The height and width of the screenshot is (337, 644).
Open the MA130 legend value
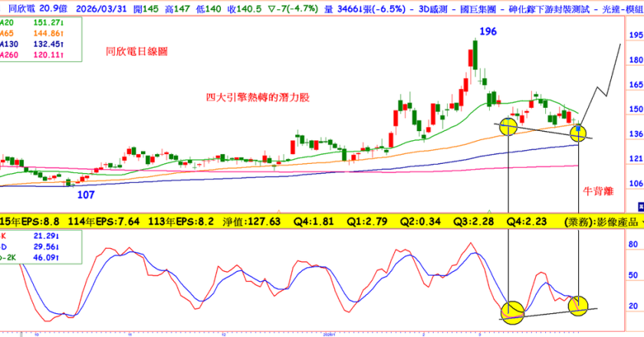point(48,44)
